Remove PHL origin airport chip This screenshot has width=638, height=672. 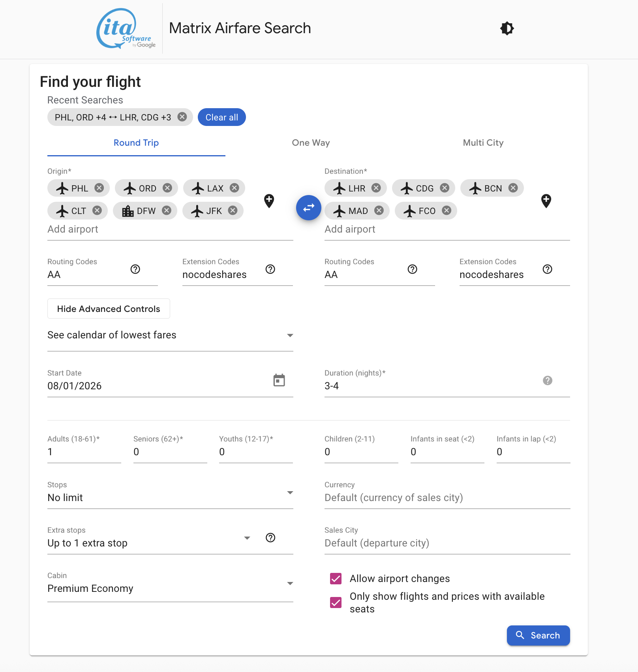(99, 188)
